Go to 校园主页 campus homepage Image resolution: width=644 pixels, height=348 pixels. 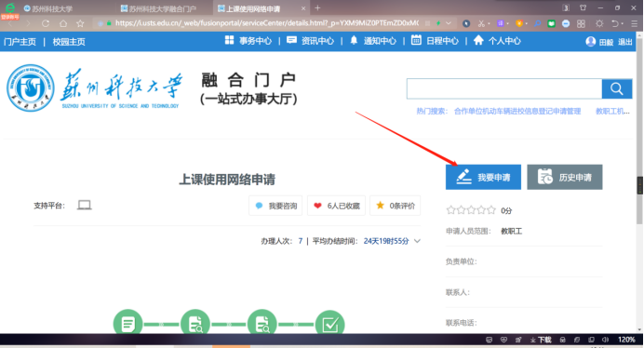click(69, 42)
